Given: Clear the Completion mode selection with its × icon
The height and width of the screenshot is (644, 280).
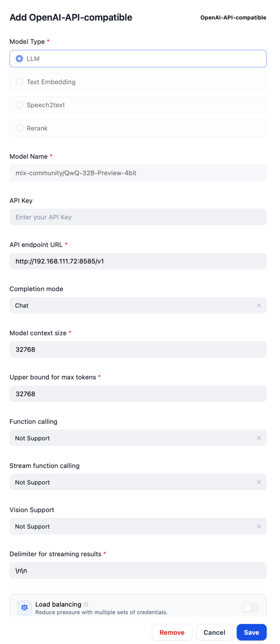Looking at the screenshot, I should (x=259, y=305).
